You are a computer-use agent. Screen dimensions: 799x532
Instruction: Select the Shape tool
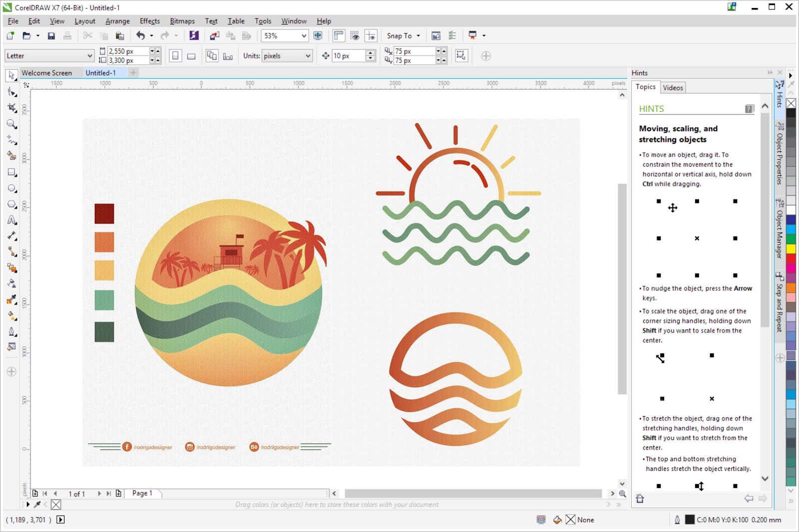click(x=11, y=92)
